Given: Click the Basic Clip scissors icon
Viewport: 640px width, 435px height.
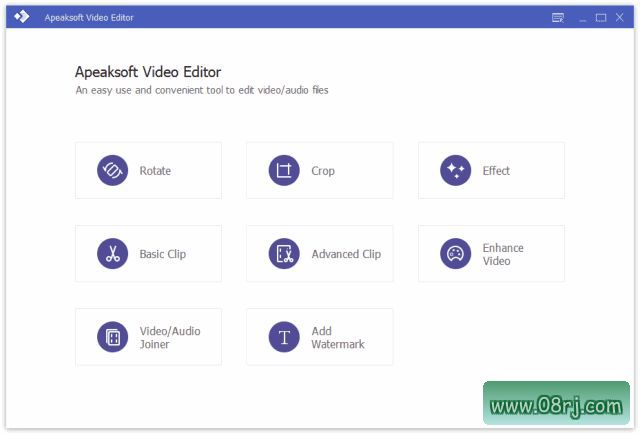Looking at the screenshot, I should (x=112, y=253).
